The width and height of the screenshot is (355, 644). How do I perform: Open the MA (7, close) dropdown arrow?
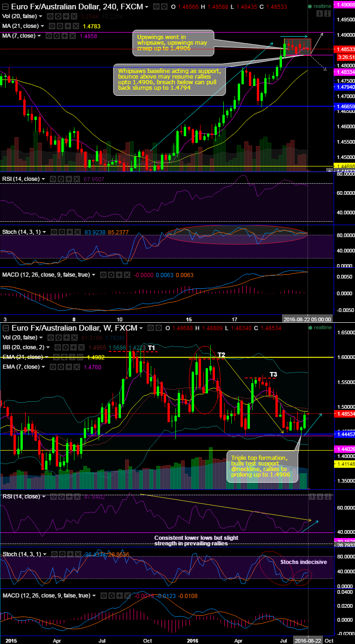[x=39, y=36]
